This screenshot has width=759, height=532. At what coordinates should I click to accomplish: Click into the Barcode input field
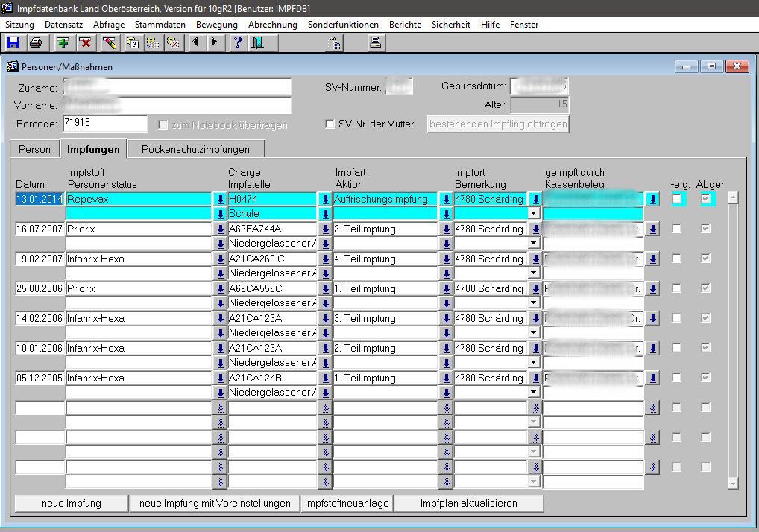[105, 124]
